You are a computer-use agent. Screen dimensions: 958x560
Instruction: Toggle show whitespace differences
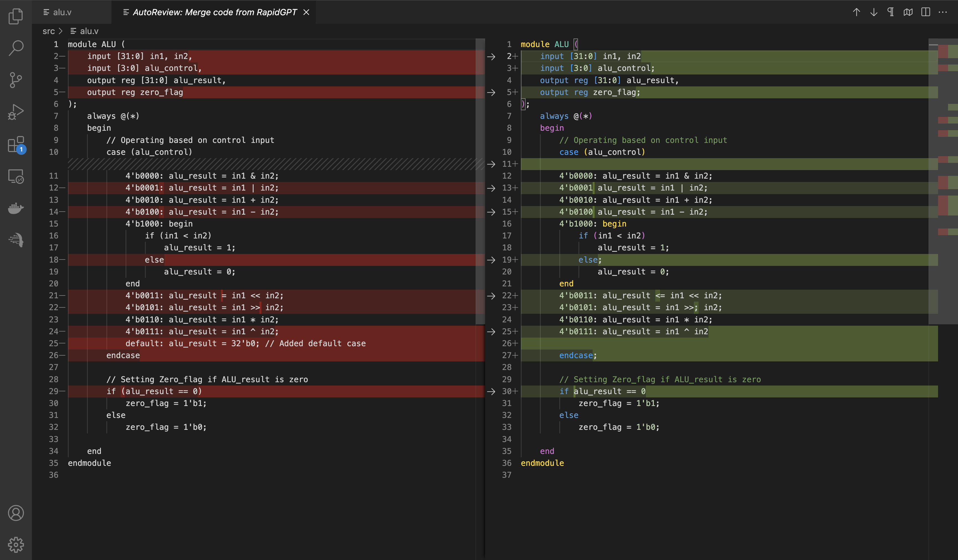(891, 12)
